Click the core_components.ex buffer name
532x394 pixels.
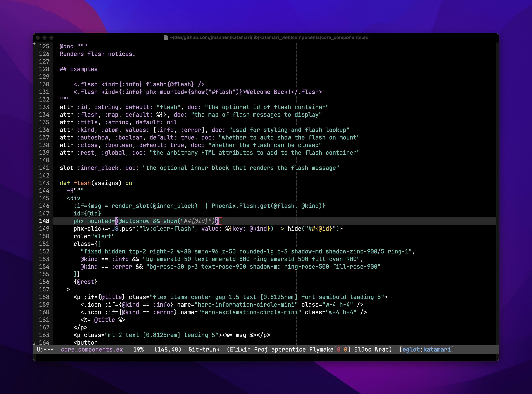(x=91, y=349)
